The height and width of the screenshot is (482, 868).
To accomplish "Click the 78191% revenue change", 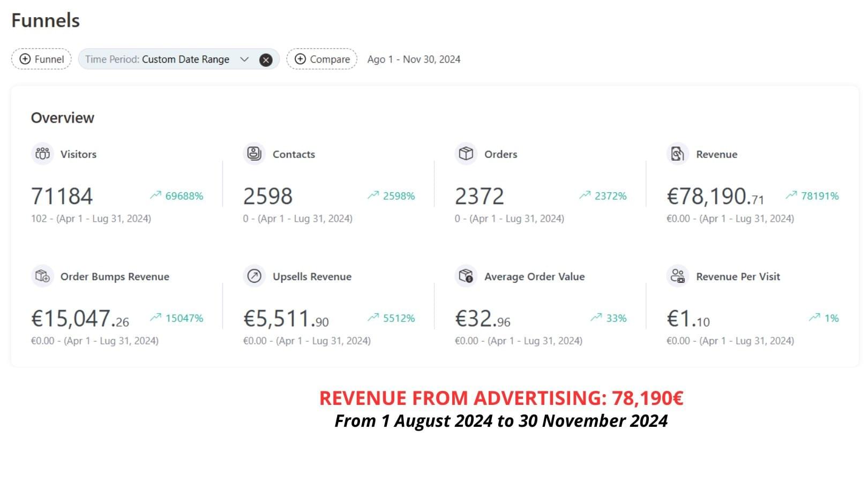I will pyautogui.click(x=820, y=196).
